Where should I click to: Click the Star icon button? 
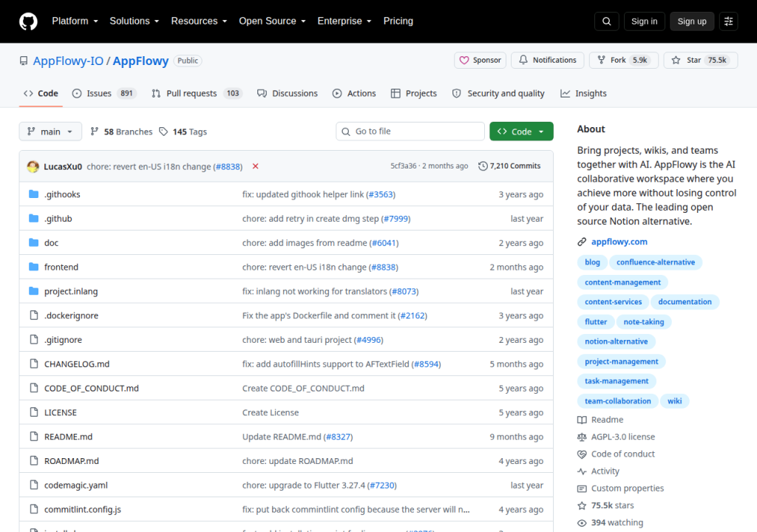pyautogui.click(x=701, y=61)
